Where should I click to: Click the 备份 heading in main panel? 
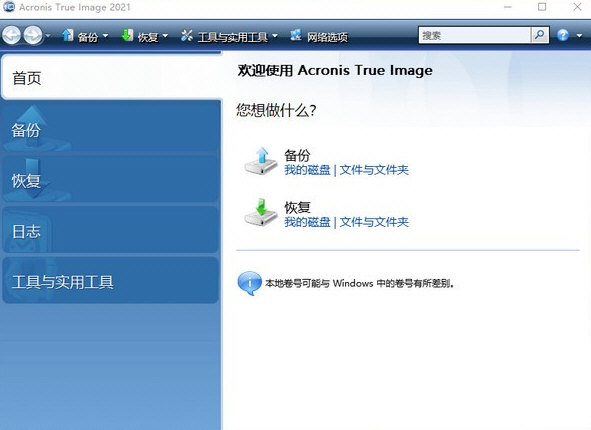click(297, 155)
